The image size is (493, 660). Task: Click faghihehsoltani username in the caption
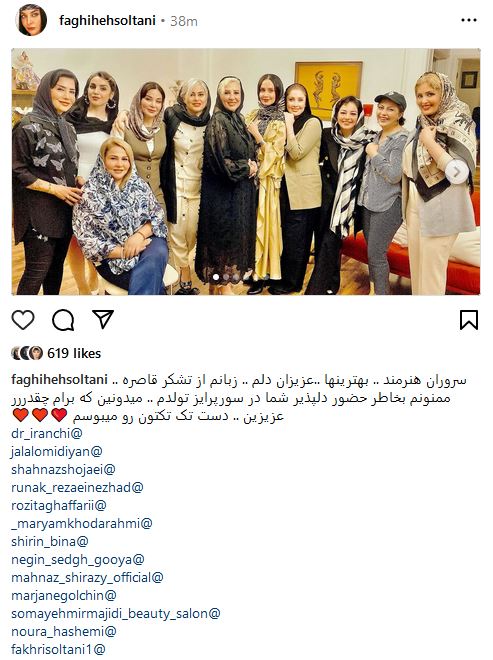click(x=59, y=379)
